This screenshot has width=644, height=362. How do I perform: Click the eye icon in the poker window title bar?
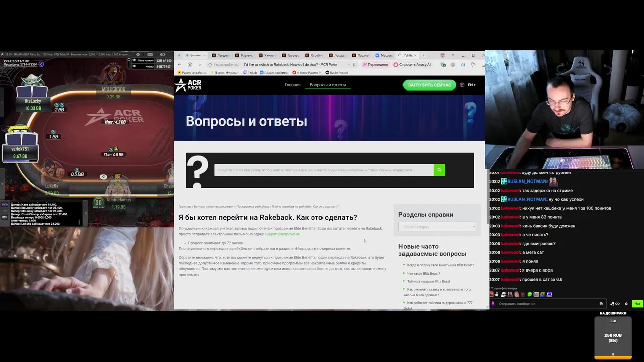pos(163,54)
